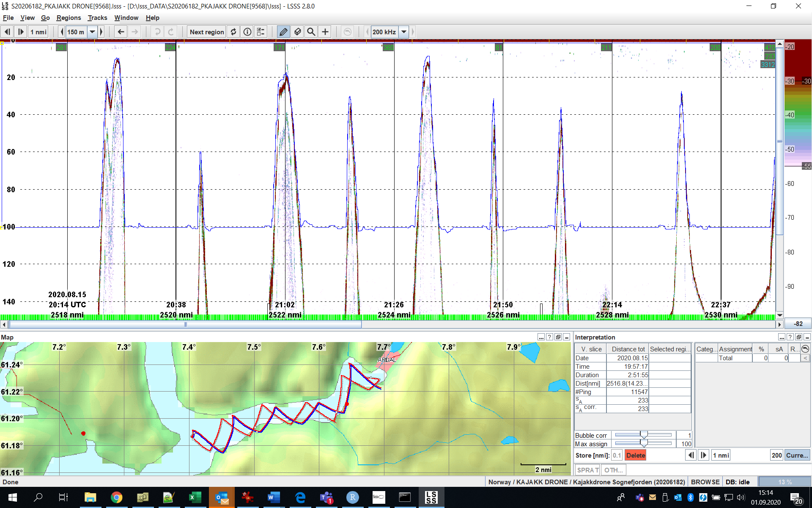Expand the 200 kHz frequency dropdown

pyautogui.click(x=404, y=32)
